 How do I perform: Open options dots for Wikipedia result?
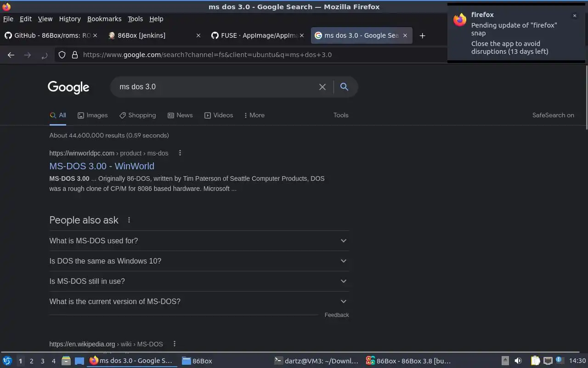pyautogui.click(x=174, y=344)
